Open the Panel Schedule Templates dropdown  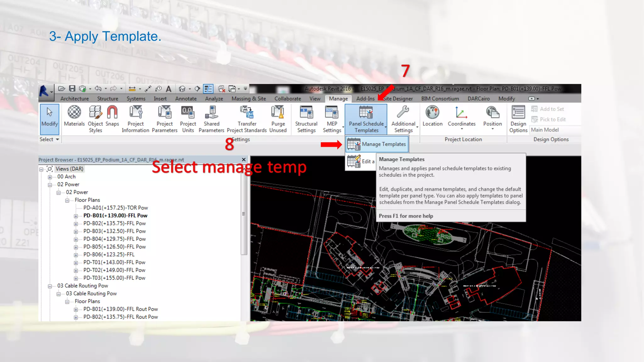tap(366, 119)
